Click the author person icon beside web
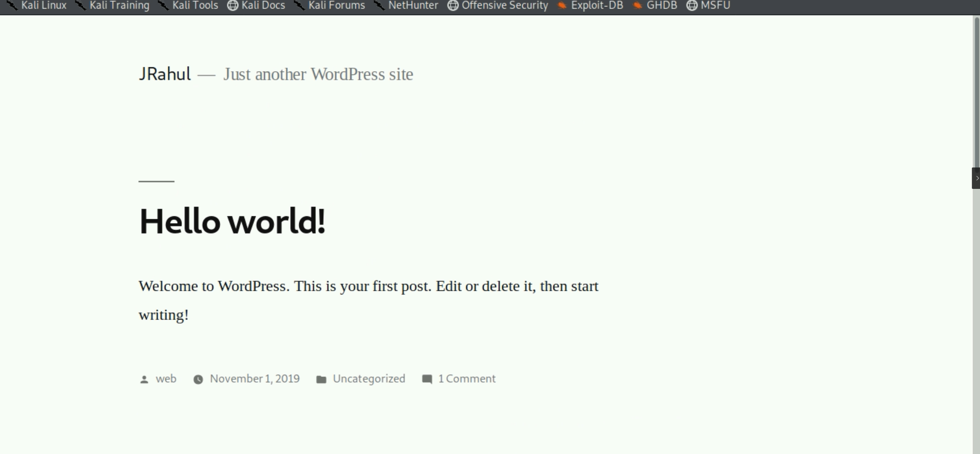The height and width of the screenshot is (454, 980). (144, 379)
